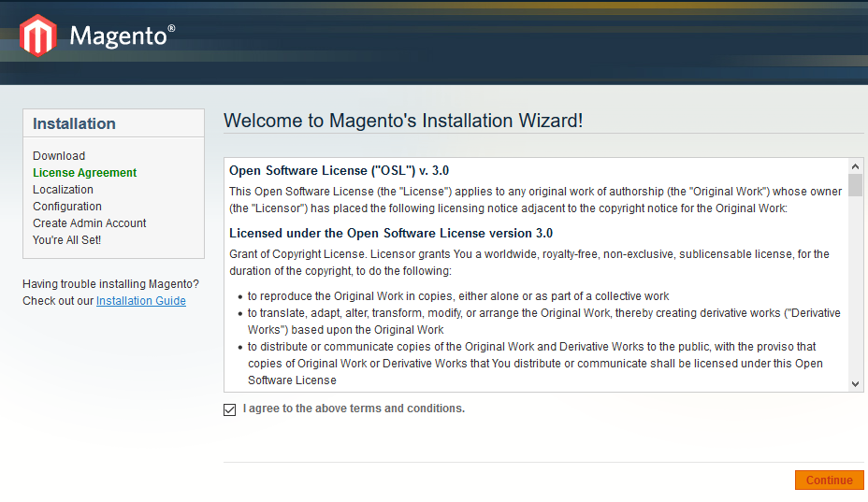Click the 'Having trouble installing Magento?' text
The height and width of the screenshot is (502, 868).
[110, 284]
